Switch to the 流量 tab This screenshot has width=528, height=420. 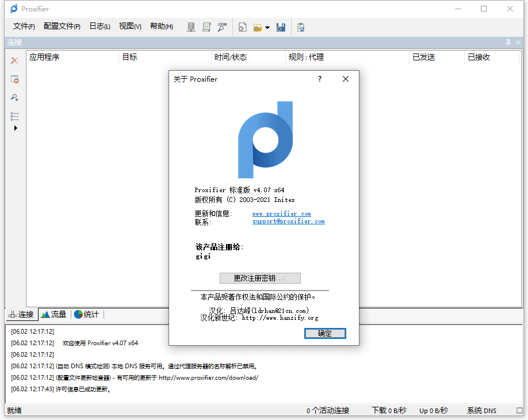coord(54,314)
